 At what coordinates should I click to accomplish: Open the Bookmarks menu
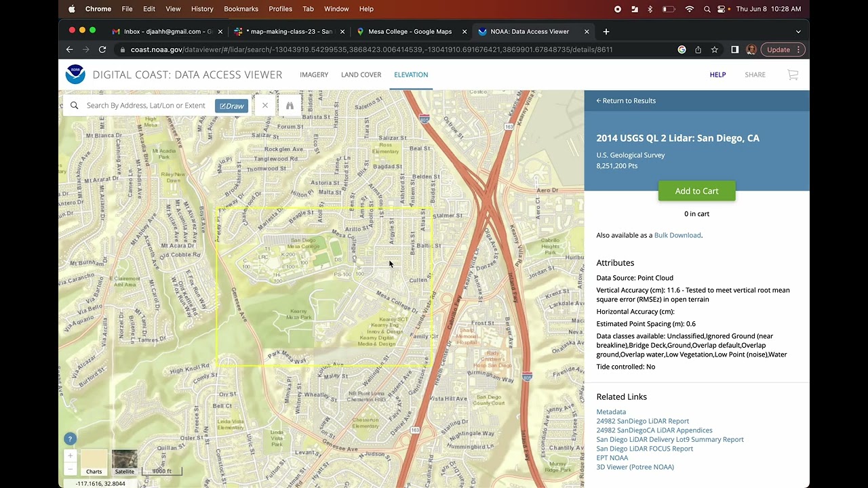pos(241,9)
